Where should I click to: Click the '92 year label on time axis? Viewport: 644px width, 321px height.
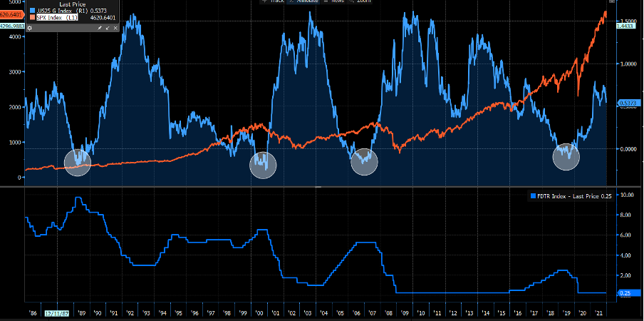[130, 313]
